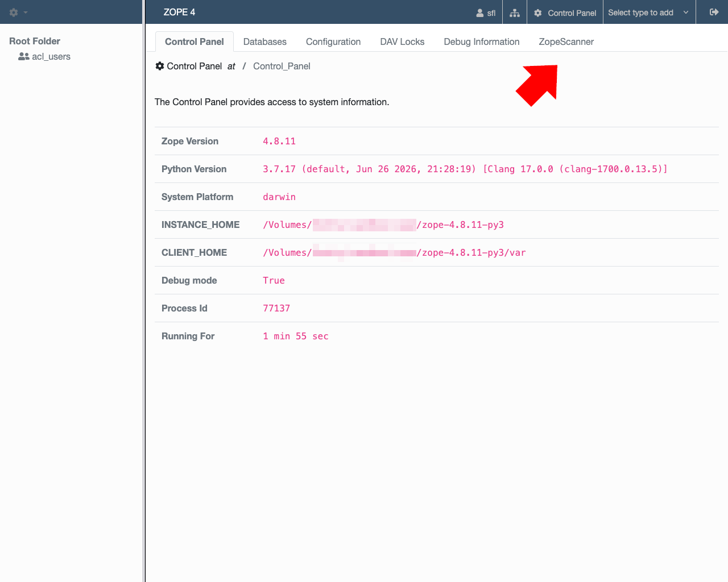The width and height of the screenshot is (728, 582).
Task: Select the Root Folder in the sidebar
Action: point(35,41)
